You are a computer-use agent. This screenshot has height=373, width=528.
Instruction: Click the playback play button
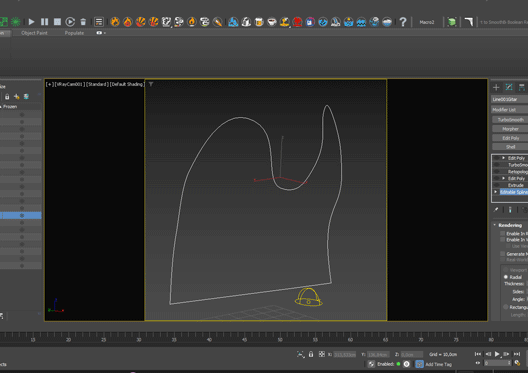tap(497, 354)
